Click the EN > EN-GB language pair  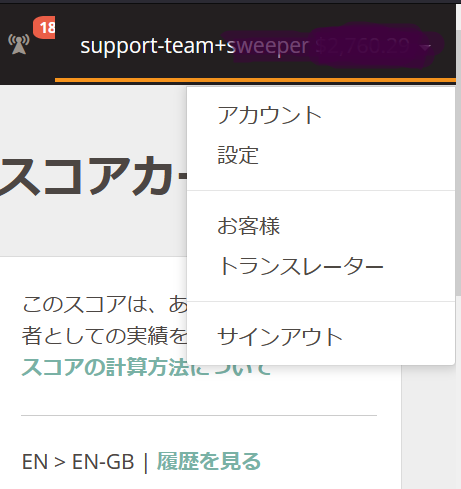(x=78, y=462)
